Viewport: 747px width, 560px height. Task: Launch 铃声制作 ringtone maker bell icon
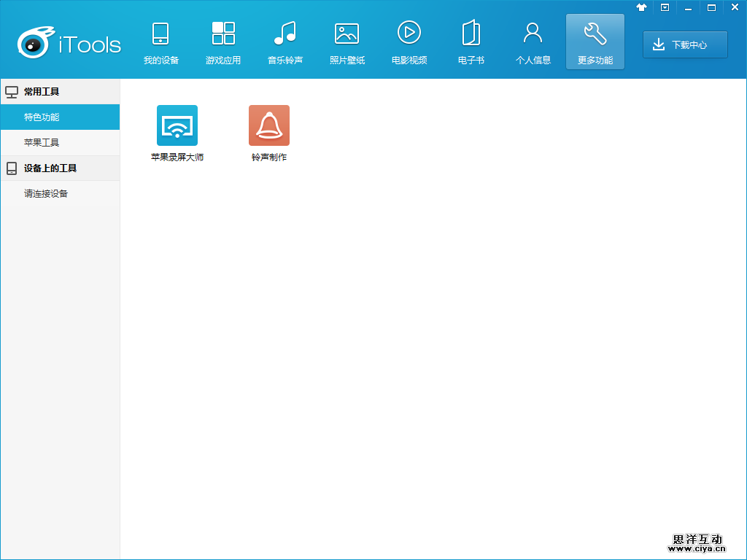coord(269,125)
